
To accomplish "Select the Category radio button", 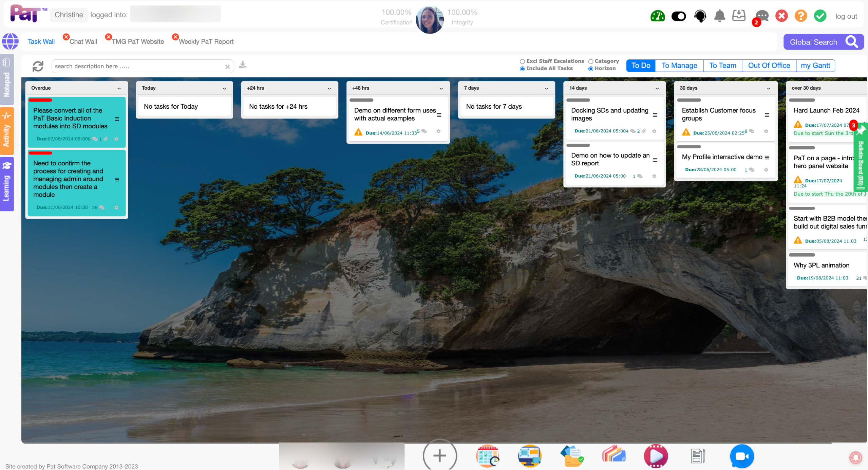I will click(x=591, y=61).
